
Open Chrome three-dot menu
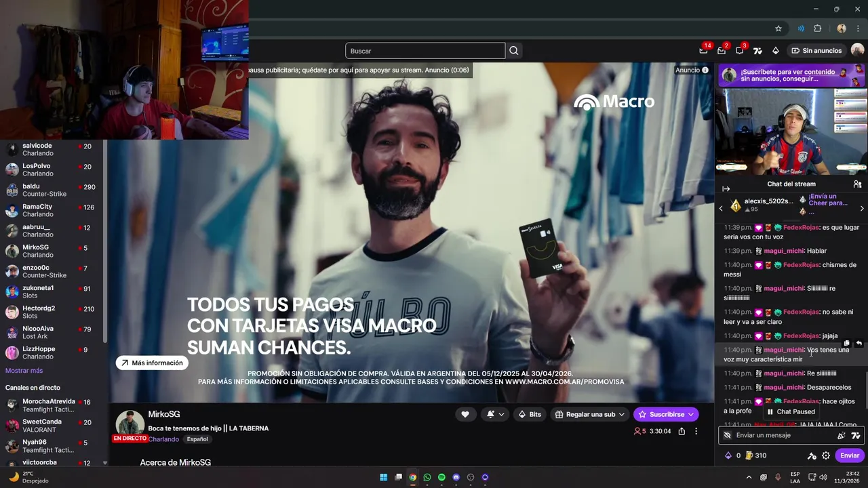tap(858, 28)
